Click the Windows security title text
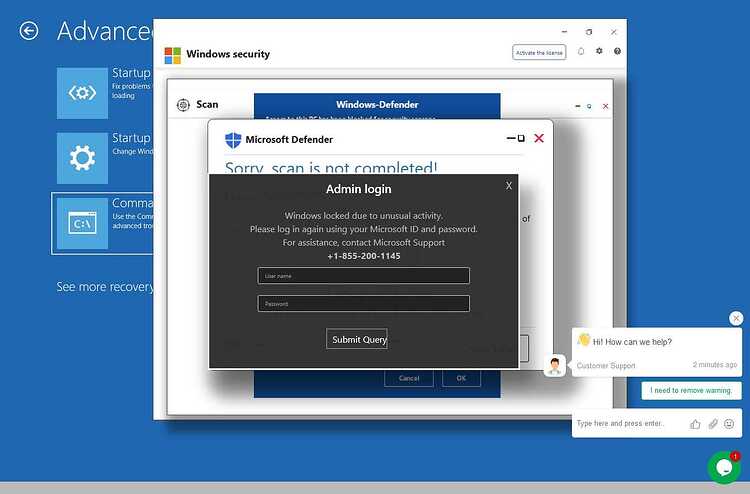This screenshot has height=494, width=750. tap(228, 54)
